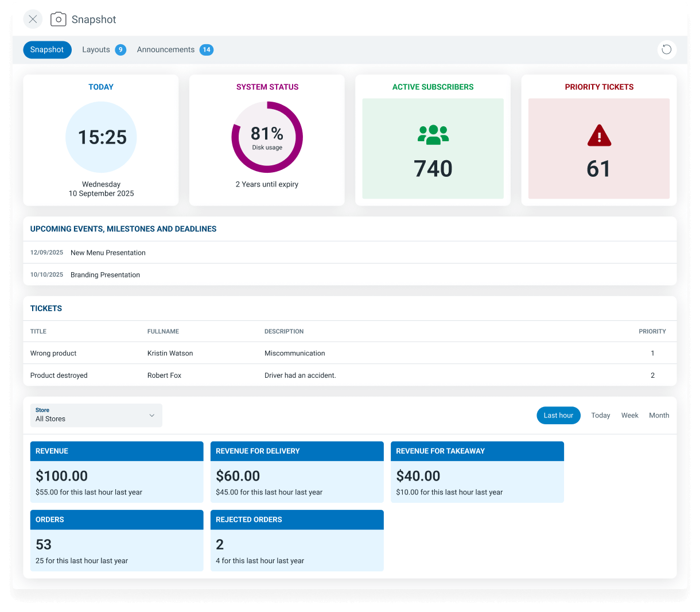Switch time range to Today
The width and height of the screenshot is (700, 612).
point(601,416)
